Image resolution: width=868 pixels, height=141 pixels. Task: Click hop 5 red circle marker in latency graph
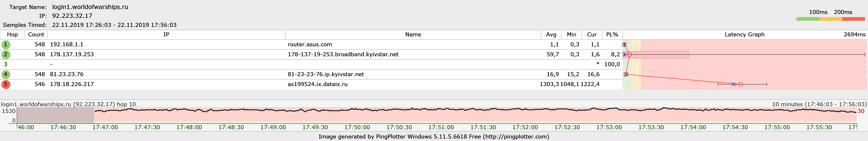coord(741,85)
